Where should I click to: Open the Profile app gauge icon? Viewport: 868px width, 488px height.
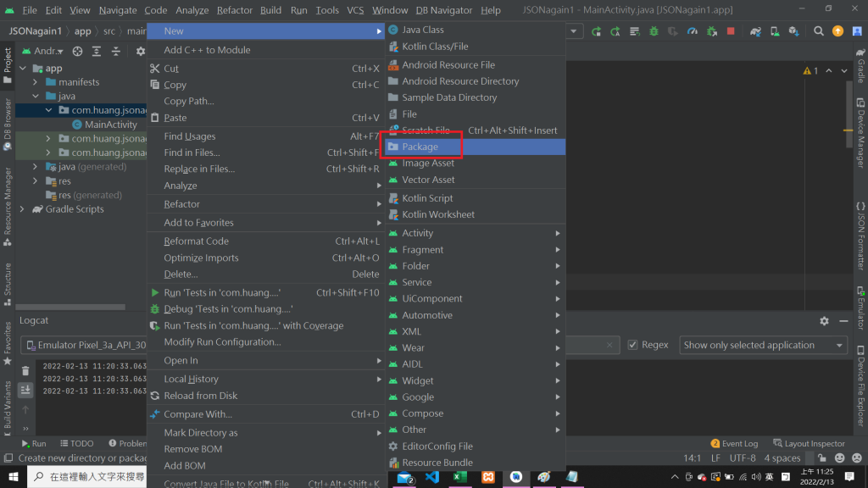coord(692,31)
